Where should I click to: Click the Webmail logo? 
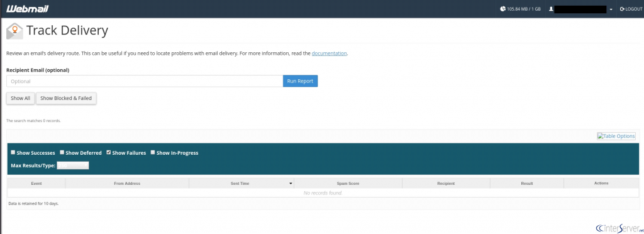27,9
